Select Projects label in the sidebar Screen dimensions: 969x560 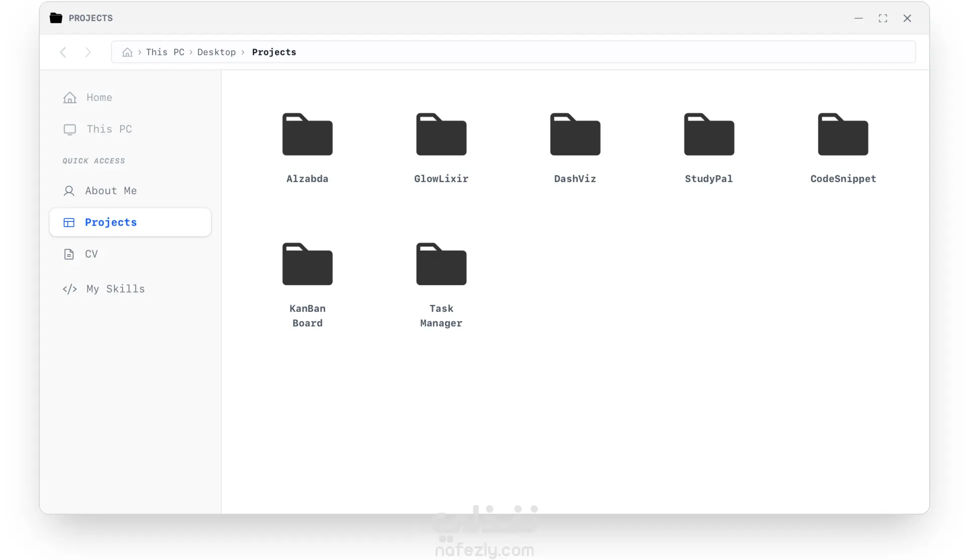111,222
